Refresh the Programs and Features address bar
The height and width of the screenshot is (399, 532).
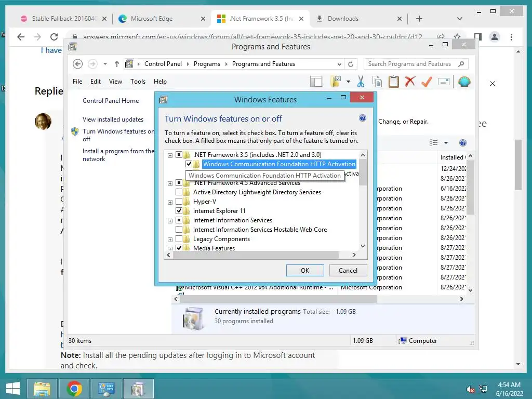click(351, 64)
